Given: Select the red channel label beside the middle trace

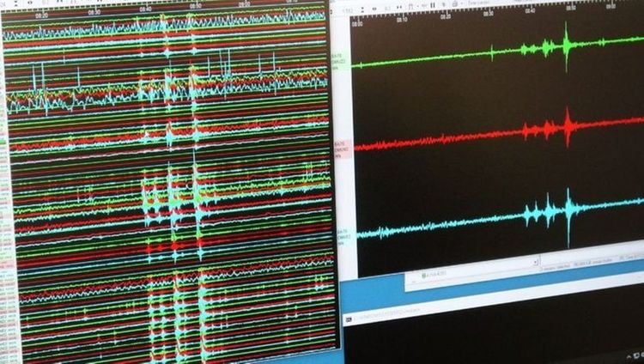Looking at the screenshot, I should pyautogui.click(x=340, y=146).
